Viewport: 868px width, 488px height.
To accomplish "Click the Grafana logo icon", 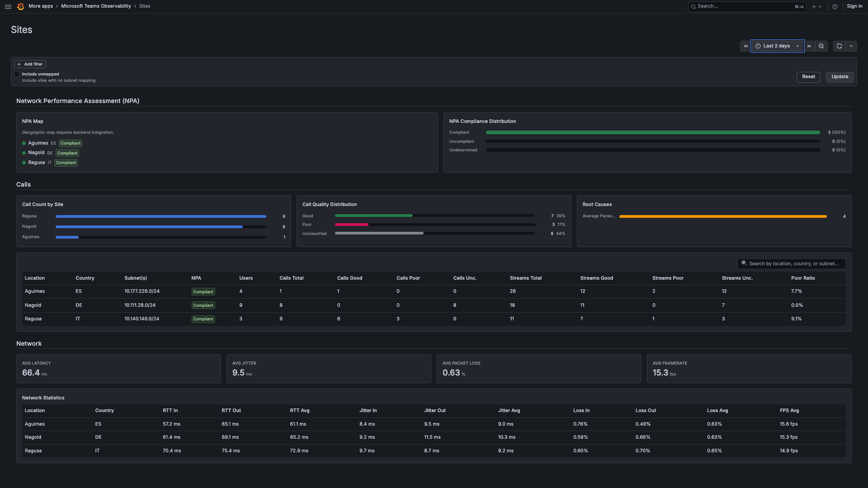I will (20, 6).
